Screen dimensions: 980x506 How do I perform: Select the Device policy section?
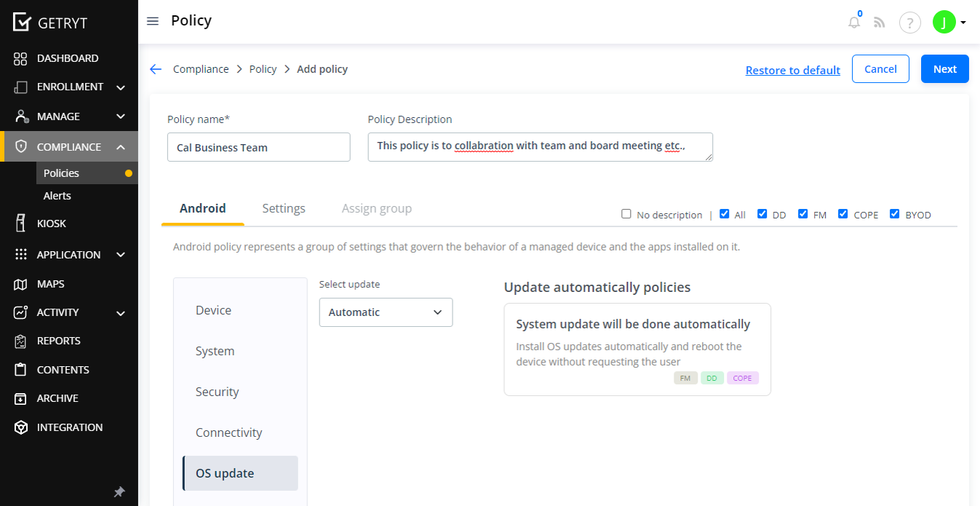click(x=240, y=310)
